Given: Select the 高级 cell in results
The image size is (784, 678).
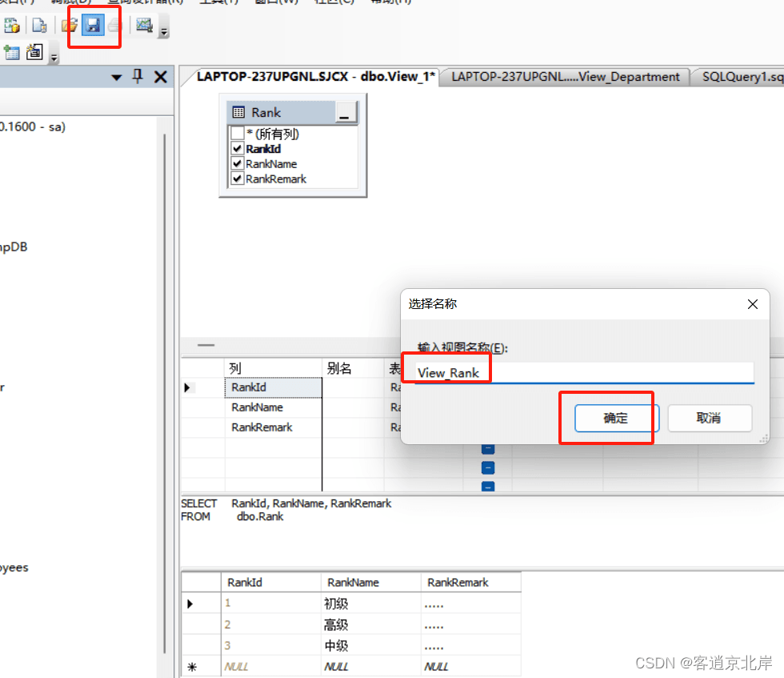Looking at the screenshot, I should pos(371,624).
